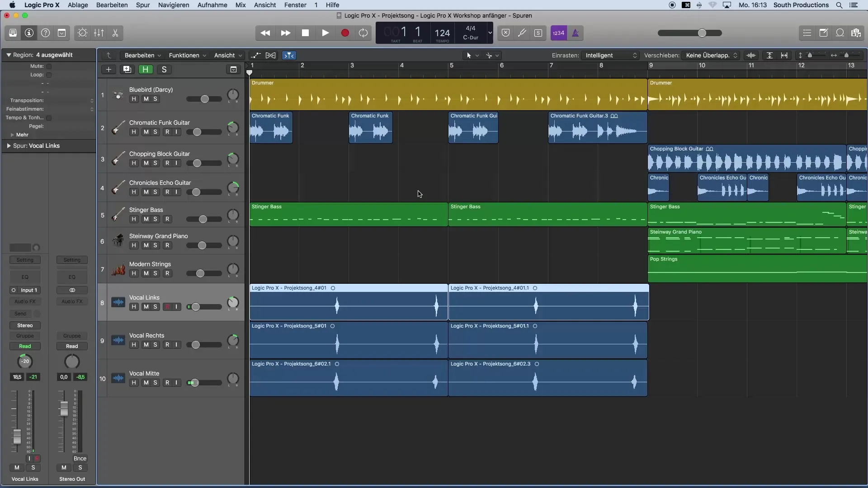Toggle the Catch playhead icon
This screenshot has height=488, width=868.
click(289, 56)
